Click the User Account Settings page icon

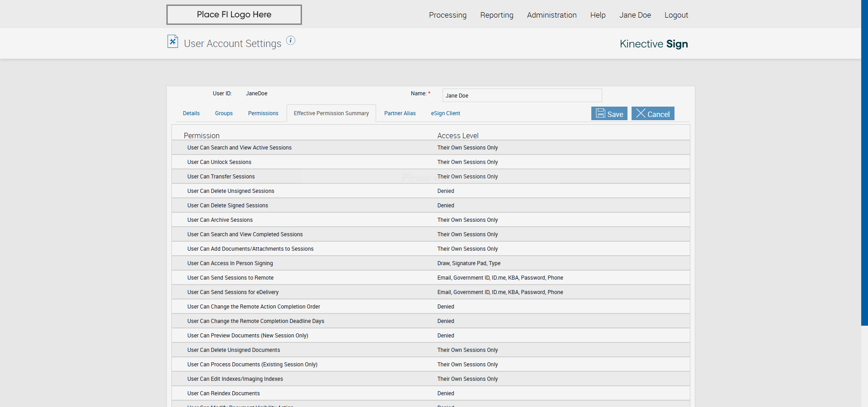[173, 42]
